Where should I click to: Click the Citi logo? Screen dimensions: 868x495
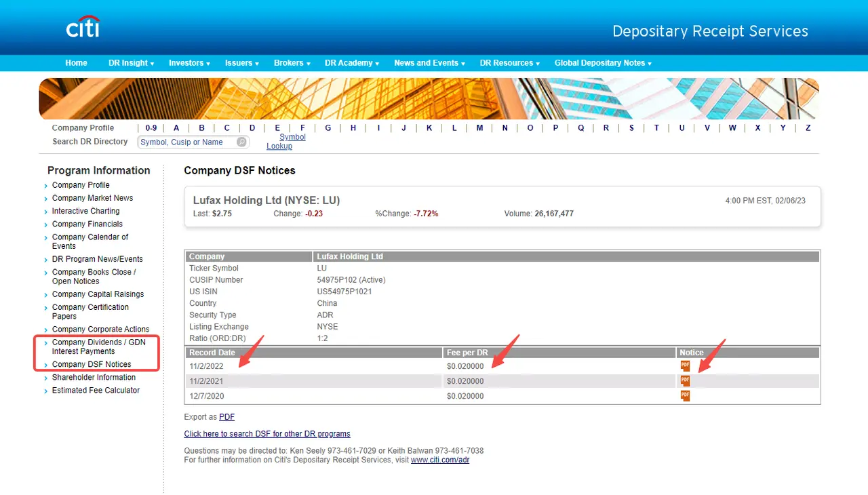(x=83, y=28)
